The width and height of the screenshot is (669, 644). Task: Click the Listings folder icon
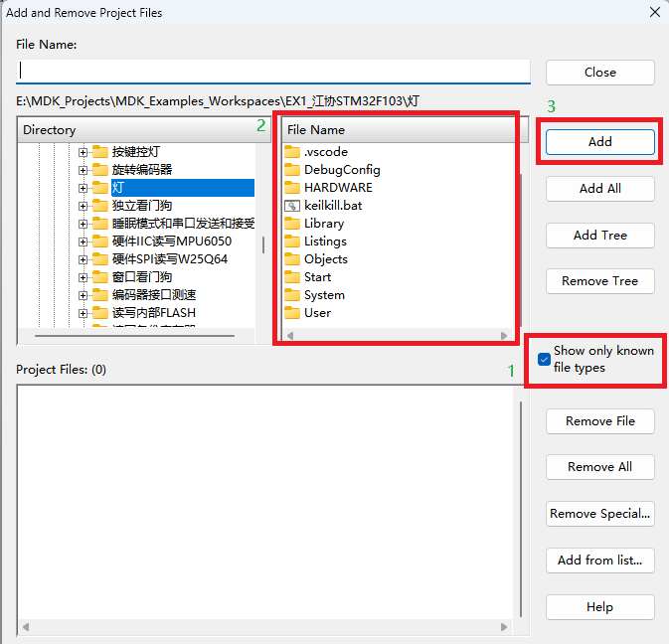pyautogui.click(x=292, y=241)
